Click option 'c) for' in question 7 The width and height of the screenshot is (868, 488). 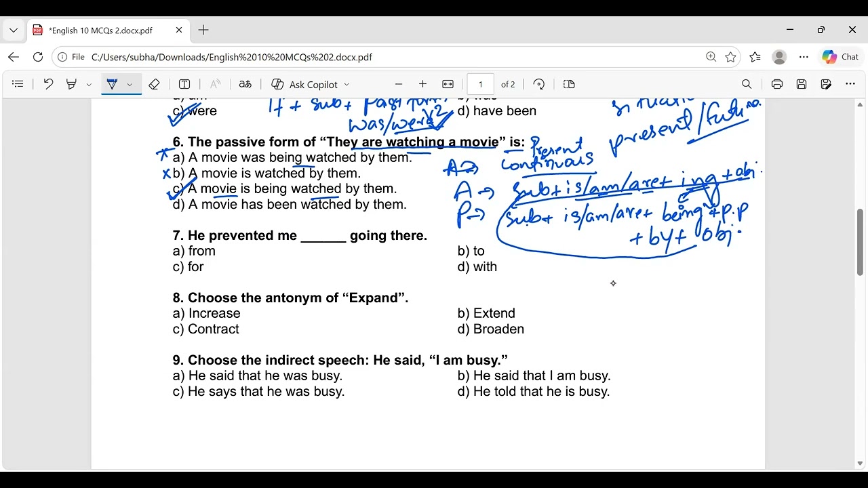pyautogui.click(x=189, y=266)
